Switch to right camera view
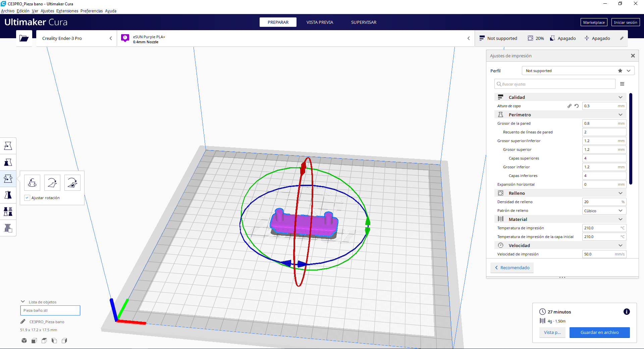 point(64,341)
